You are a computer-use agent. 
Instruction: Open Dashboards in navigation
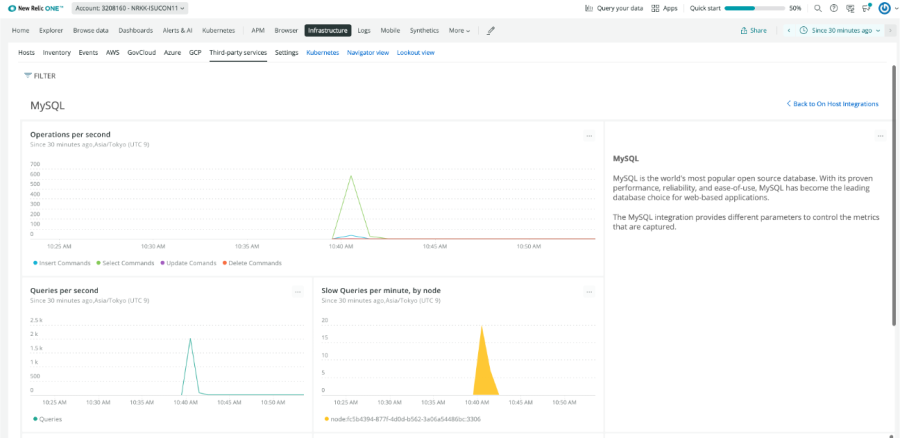tap(135, 30)
